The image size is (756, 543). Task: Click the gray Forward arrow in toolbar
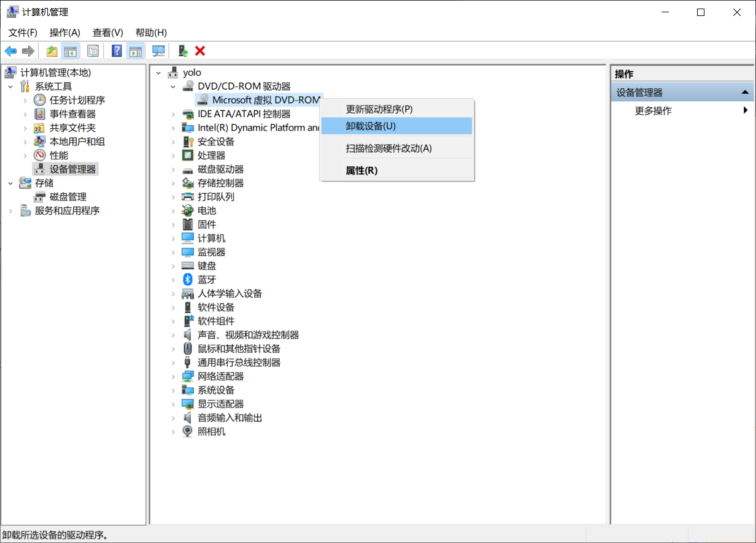click(28, 51)
